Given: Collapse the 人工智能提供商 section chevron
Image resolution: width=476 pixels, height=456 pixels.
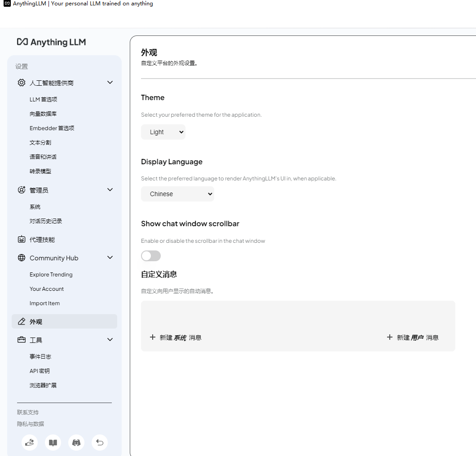Looking at the screenshot, I should (x=110, y=83).
